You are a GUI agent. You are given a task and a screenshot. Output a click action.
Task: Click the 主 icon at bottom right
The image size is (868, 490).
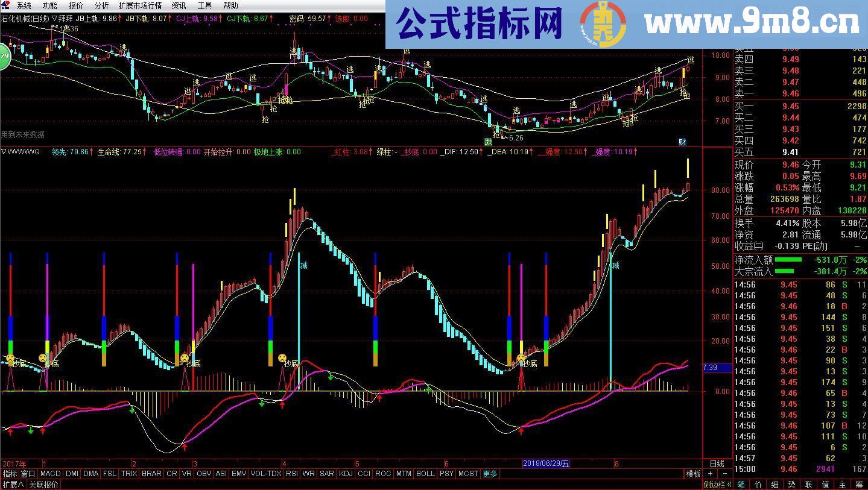842,484
